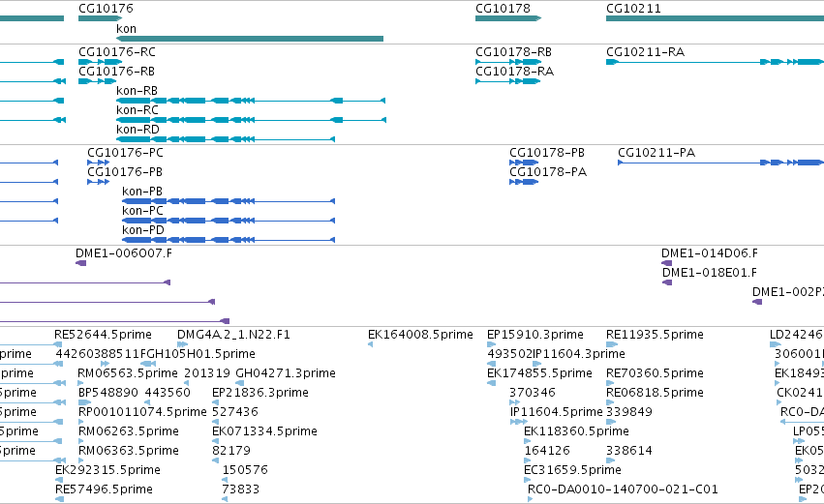Select protein CG10176-PB
Image resolution: width=824 pixels, height=504 pixels.
coord(125,172)
